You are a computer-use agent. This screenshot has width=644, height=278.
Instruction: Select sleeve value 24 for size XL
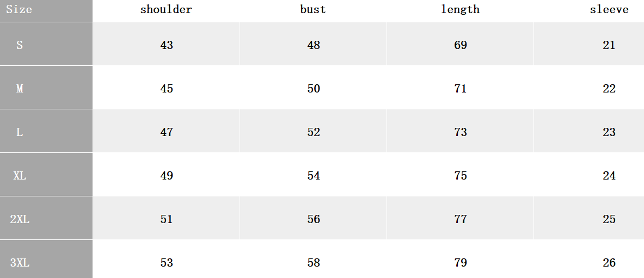[609, 175]
